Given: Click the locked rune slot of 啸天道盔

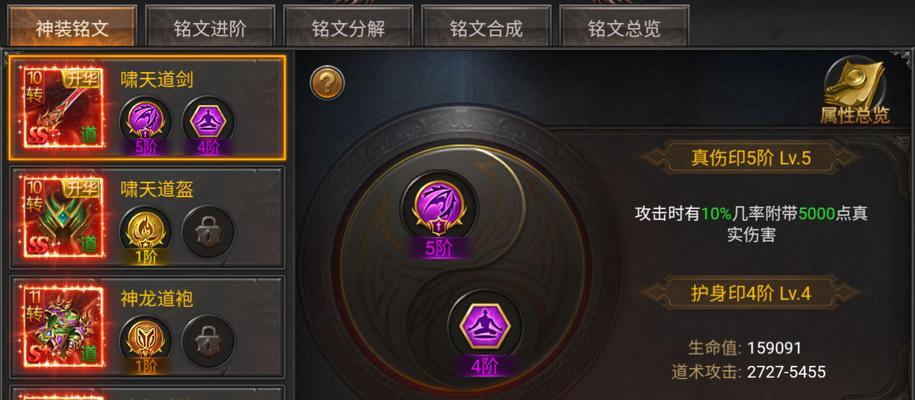Looking at the screenshot, I should (x=208, y=232).
